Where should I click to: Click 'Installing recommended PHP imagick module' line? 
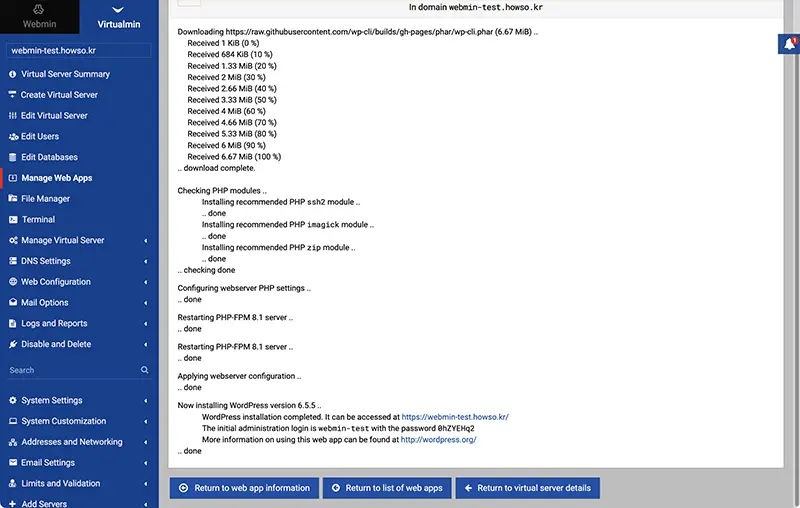tap(288, 224)
